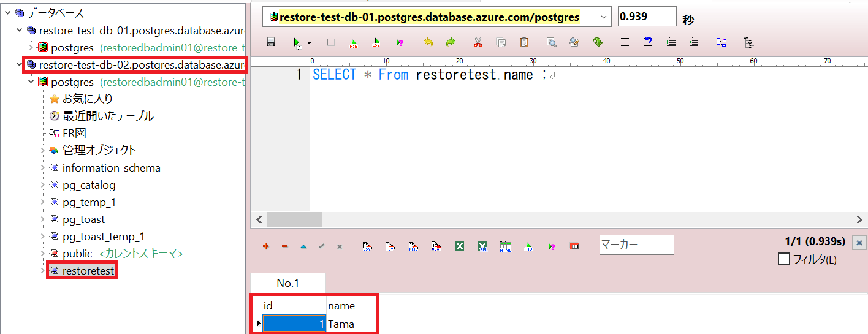The height and width of the screenshot is (334, 868).
Task: Export result grid as JSON
Action: [436, 246]
